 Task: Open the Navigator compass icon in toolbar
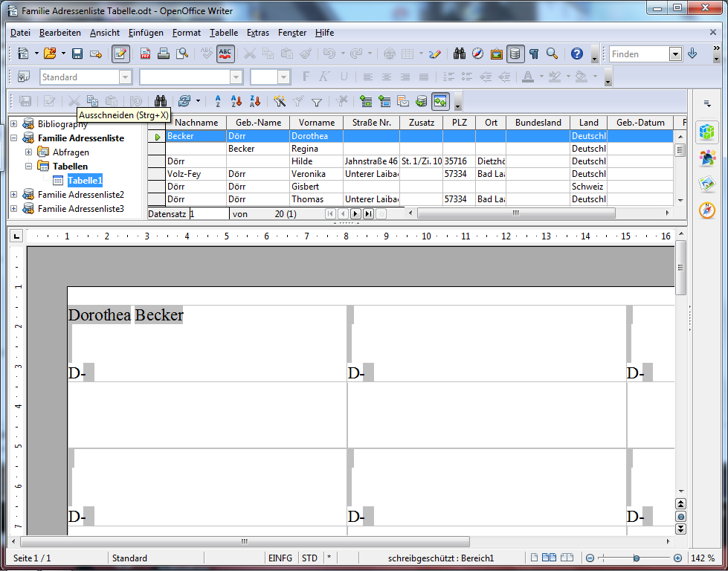pyautogui.click(x=477, y=54)
